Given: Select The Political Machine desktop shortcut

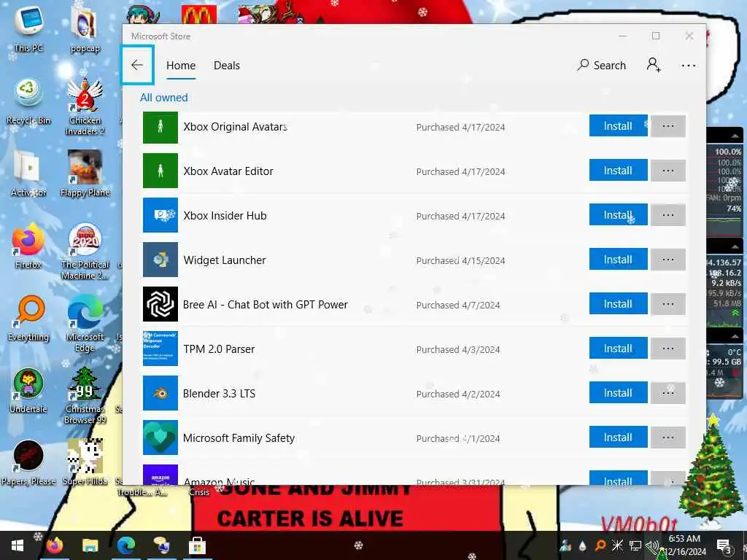Looking at the screenshot, I should 85,252.
